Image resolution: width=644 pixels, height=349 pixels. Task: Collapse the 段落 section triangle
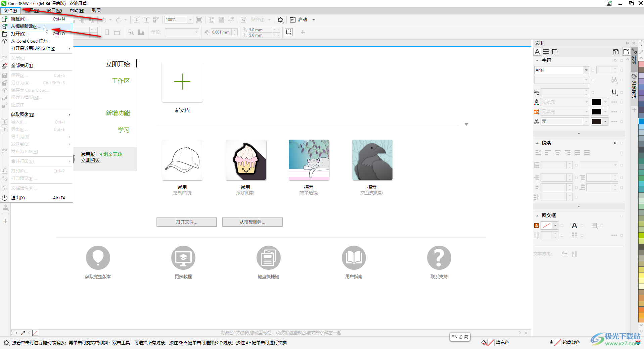coord(537,143)
